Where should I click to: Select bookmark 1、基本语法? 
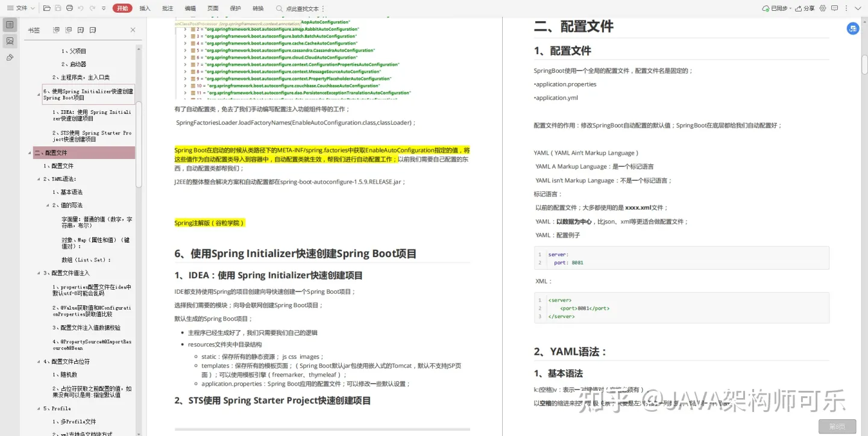tap(68, 192)
